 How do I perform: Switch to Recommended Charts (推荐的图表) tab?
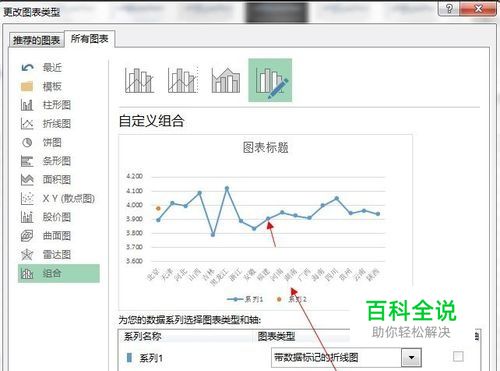pos(36,40)
